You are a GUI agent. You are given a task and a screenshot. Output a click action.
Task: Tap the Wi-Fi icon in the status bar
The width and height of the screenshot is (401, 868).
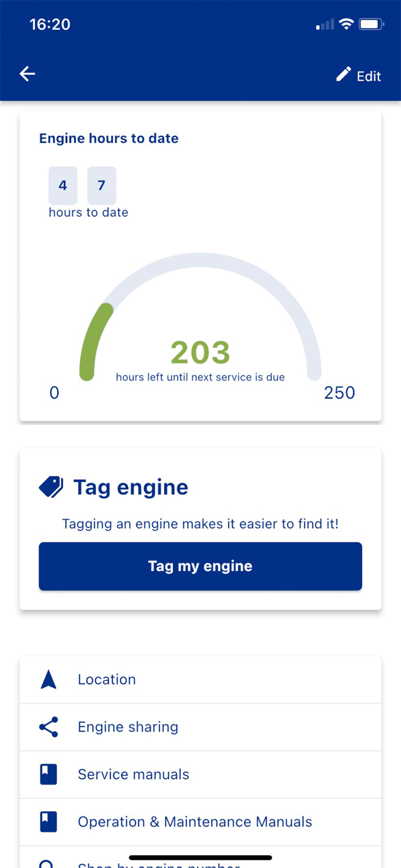pyautogui.click(x=347, y=24)
